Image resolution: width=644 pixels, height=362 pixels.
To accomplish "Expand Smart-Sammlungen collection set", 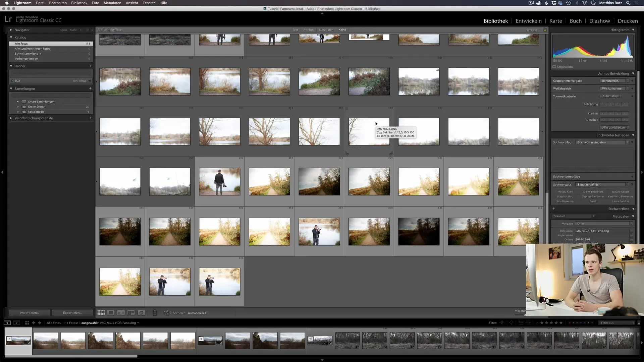I will [18, 102].
